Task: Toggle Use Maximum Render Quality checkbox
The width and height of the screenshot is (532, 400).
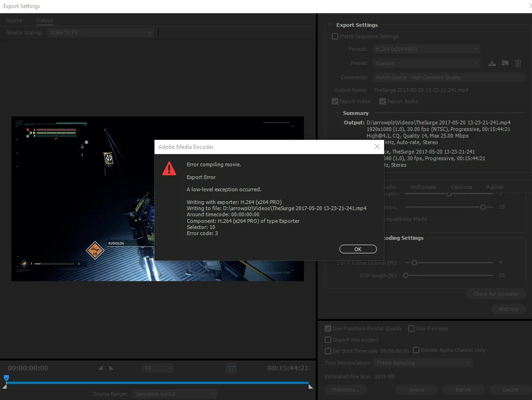Action: point(328,328)
